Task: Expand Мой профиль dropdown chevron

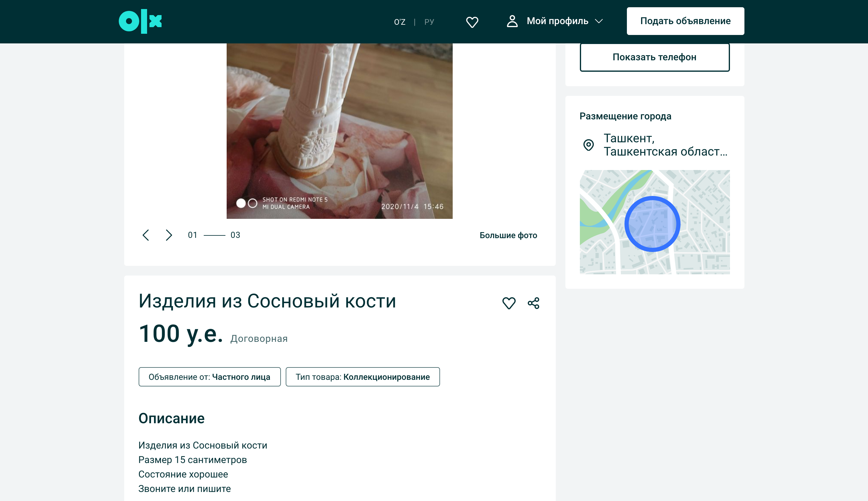Action: (599, 21)
